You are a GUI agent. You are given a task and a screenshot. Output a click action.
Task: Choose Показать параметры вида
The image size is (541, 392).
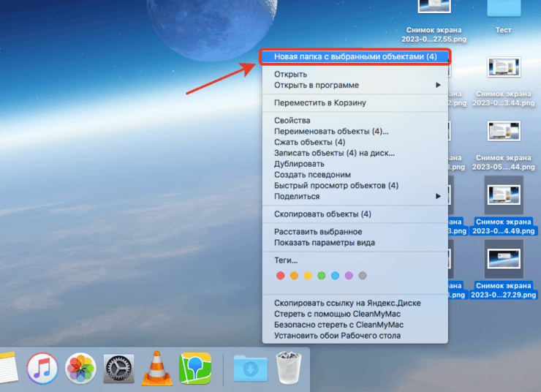coord(355,243)
